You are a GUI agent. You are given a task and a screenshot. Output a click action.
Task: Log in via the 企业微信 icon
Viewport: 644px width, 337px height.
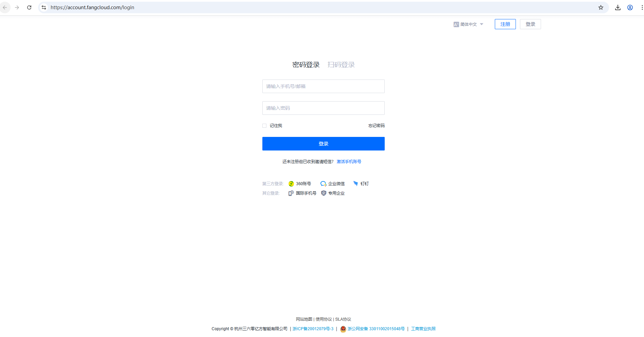click(x=324, y=183)
